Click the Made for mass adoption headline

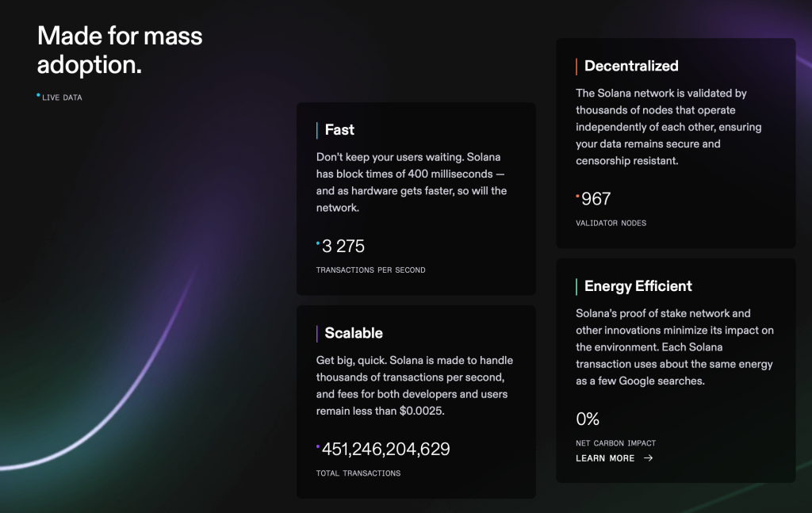point(119,50)
